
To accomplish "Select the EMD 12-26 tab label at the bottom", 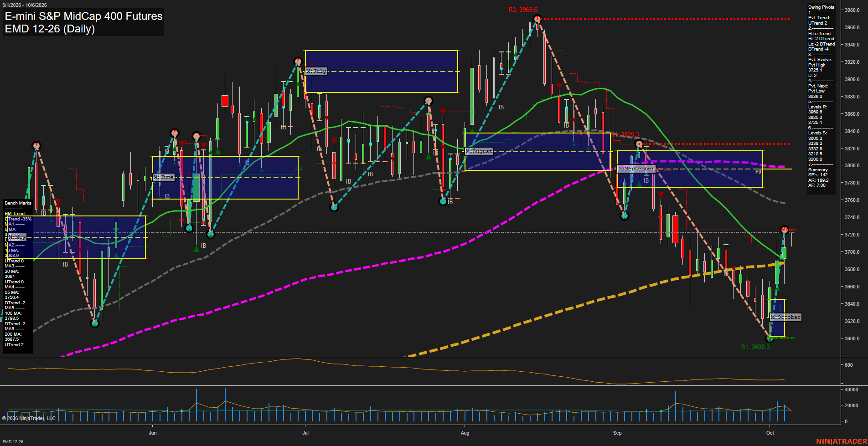I will click(x=13, y=441).
